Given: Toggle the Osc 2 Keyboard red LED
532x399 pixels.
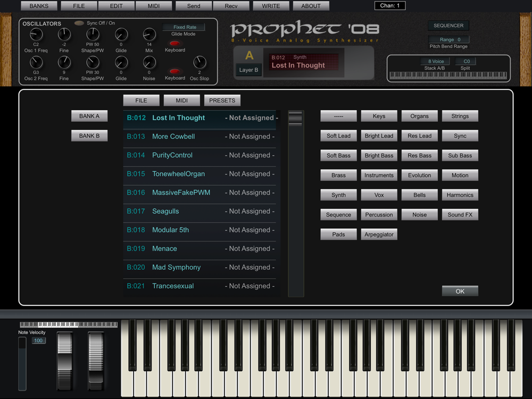Looking at the screenshot, I should [x=174, y=71].
